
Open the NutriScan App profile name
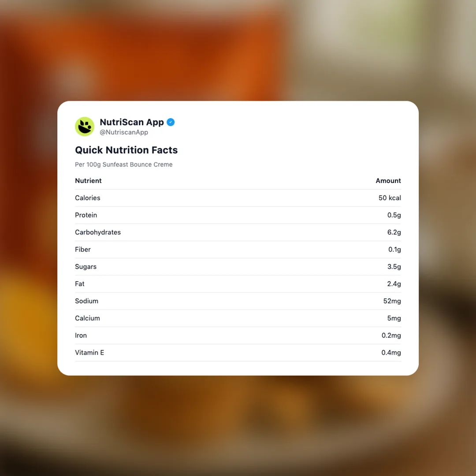coord(132,122)
